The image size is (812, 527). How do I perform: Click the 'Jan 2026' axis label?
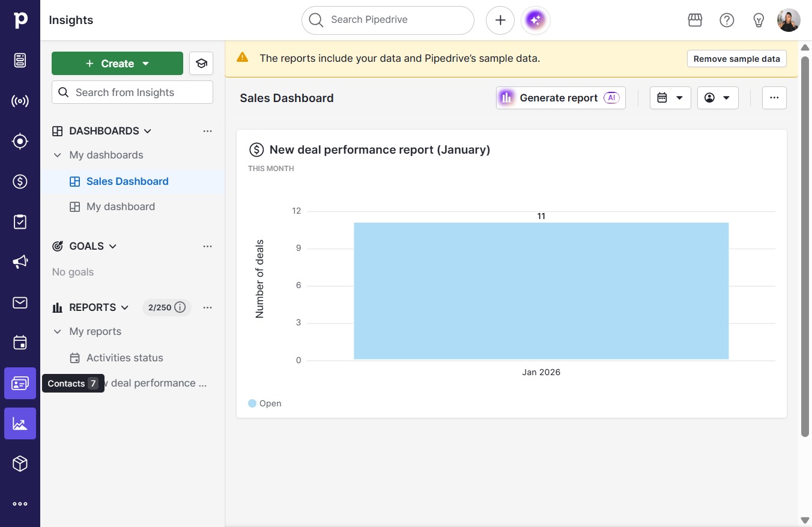541,372
